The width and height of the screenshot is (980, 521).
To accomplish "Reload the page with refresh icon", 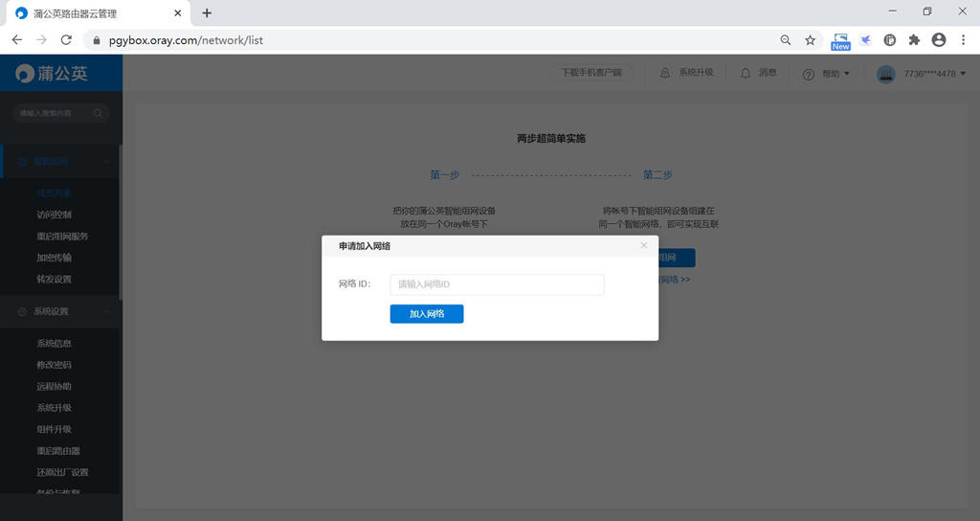I will click(x=66, y=40).
